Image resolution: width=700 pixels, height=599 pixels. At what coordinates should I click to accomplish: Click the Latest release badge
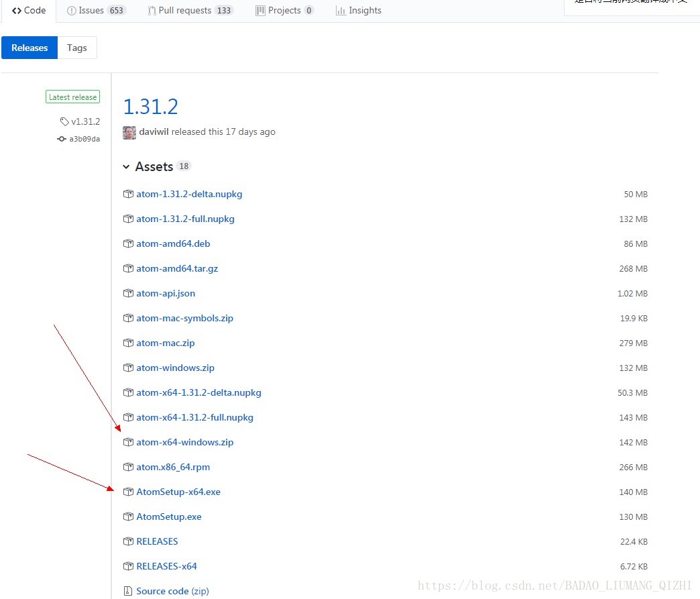point(73,97)
